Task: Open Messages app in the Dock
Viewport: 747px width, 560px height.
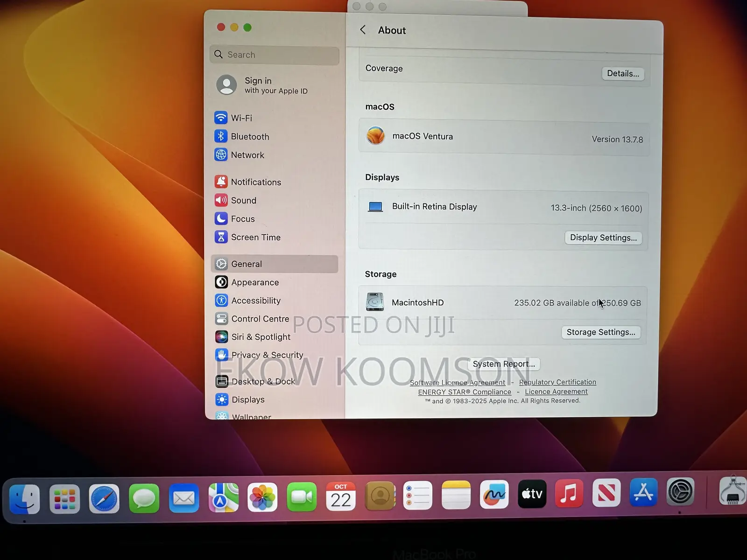Action: coord(144,498)
